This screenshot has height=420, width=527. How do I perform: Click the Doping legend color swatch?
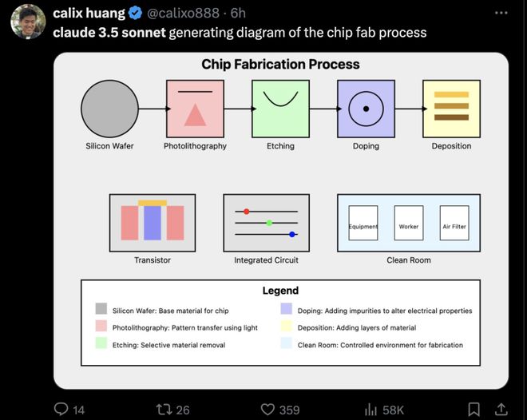point(287,308)
